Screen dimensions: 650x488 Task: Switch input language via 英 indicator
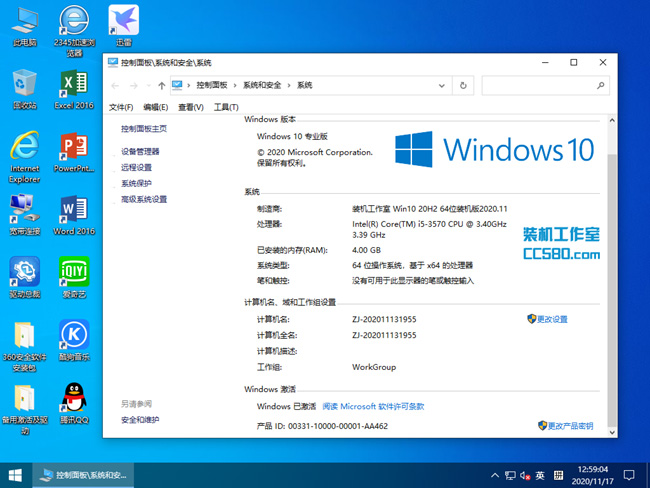pos(540,475)
